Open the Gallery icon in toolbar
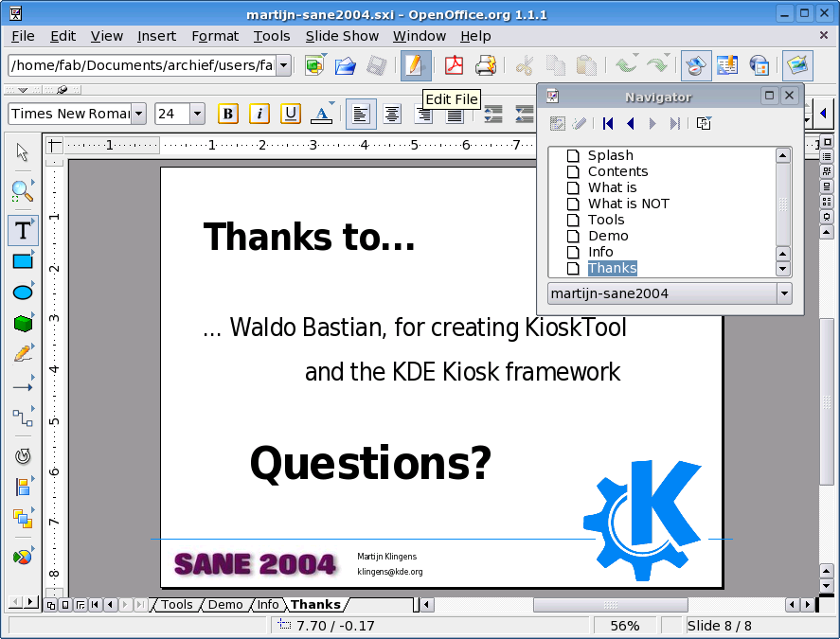Screen dimensions: 840x639 [797, 66]
